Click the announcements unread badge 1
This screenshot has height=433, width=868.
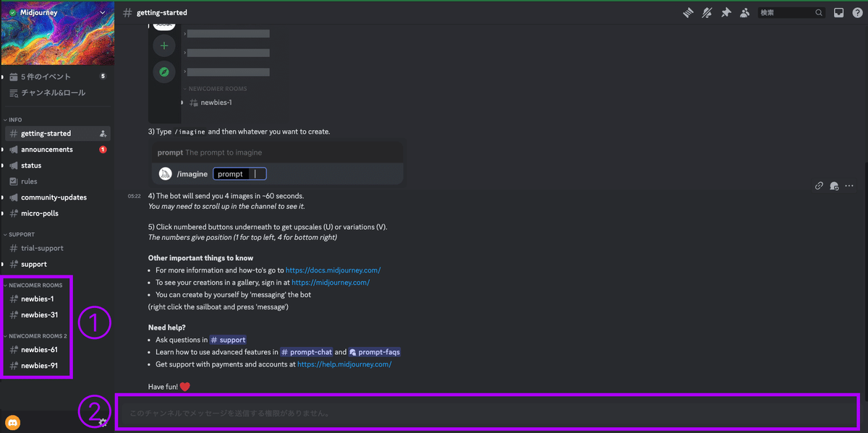point(103,150)
